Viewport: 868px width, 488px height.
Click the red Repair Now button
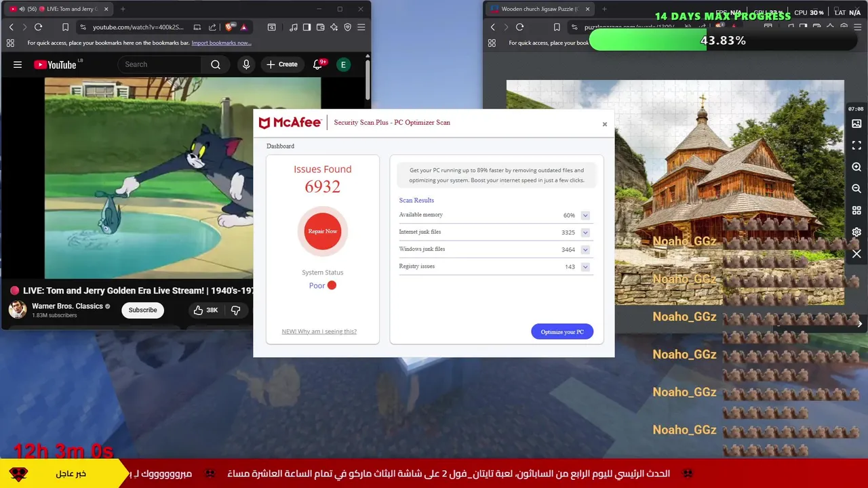coord(323,231)
